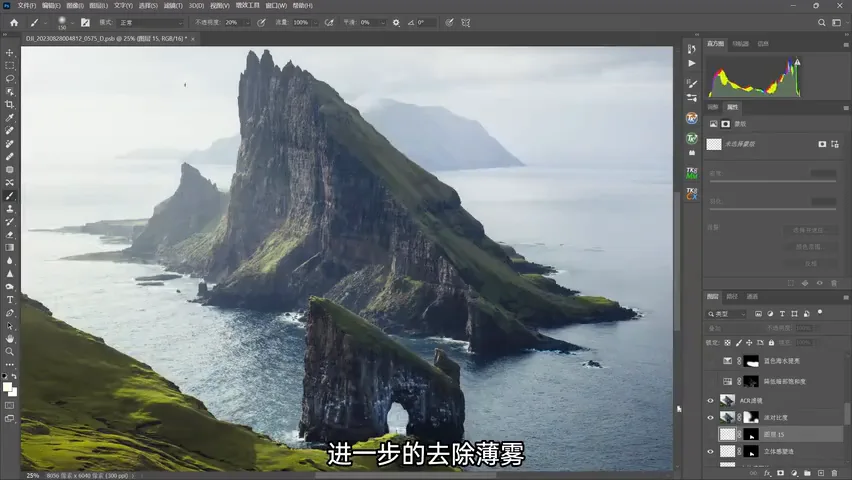Select the Brush tool in left toolbar
The image size is (852, 480).
(x=10, y=196)
